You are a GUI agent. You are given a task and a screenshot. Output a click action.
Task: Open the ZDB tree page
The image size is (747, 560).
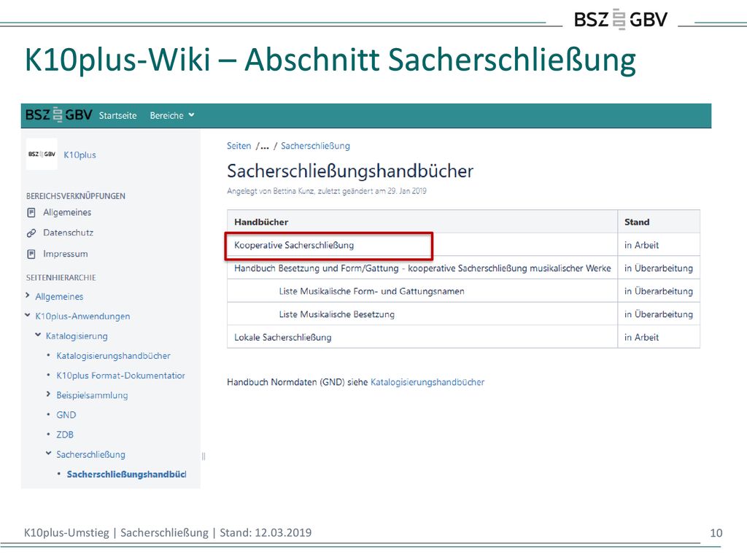[65, 435]
